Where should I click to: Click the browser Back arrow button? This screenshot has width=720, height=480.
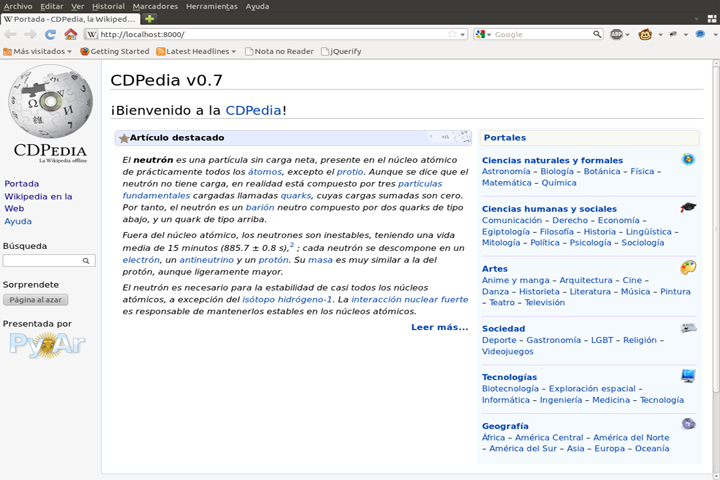[10, 34]
